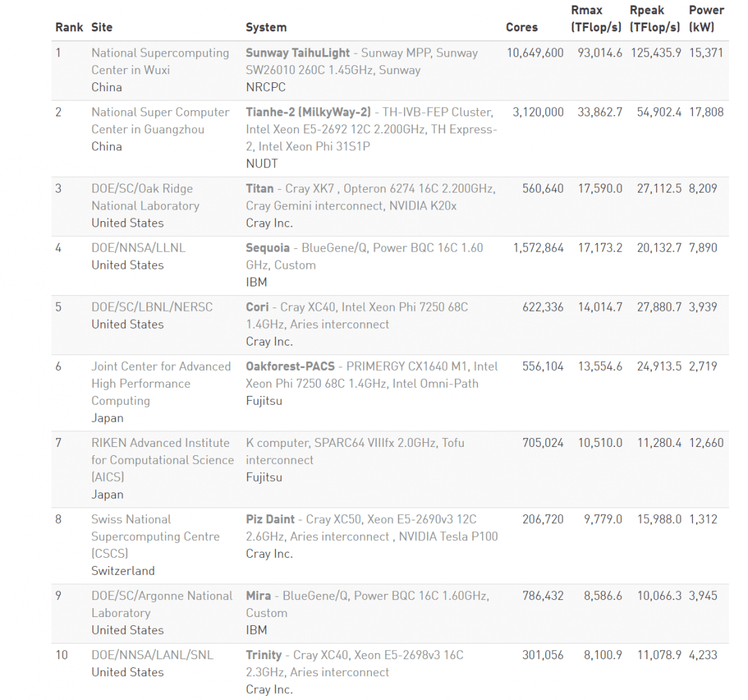This screenshot has height=700, width=748.
Task: Open National Supercomputing Center in Wuxi site
Action: click(160, 61)
